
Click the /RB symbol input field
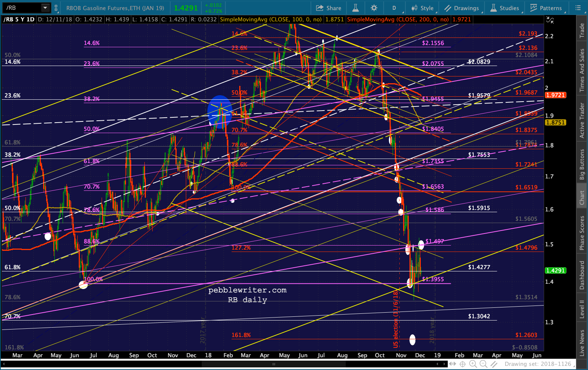pos(22,7)
